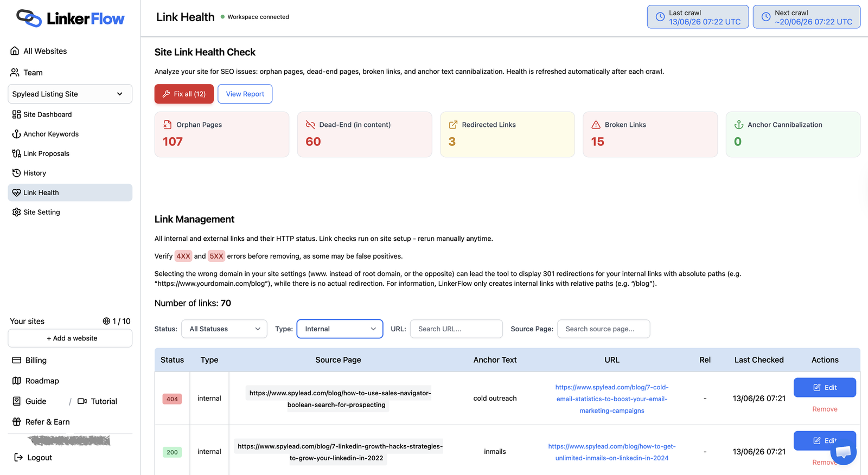Focus the Search URL field
The height and width of the screenshot is (475, 868).
(456, 329)
